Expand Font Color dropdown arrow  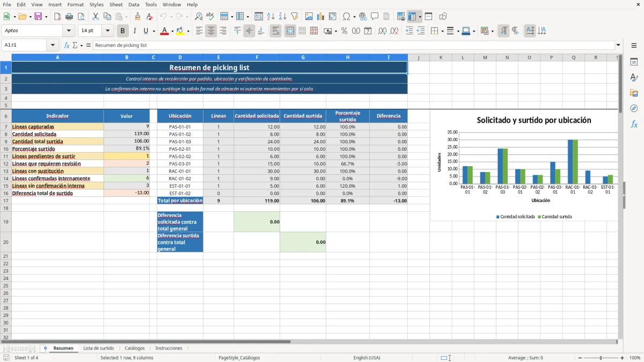172,31
